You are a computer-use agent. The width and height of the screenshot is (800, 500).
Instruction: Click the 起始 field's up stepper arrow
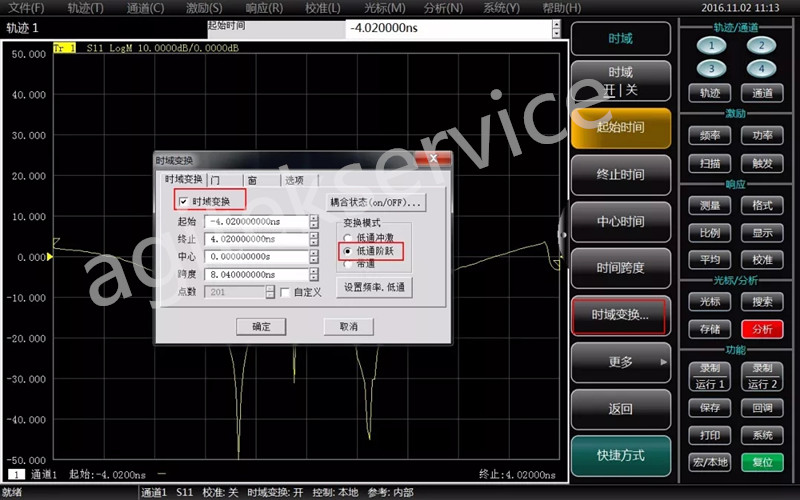pyautogui.click(x=314, y=218)
